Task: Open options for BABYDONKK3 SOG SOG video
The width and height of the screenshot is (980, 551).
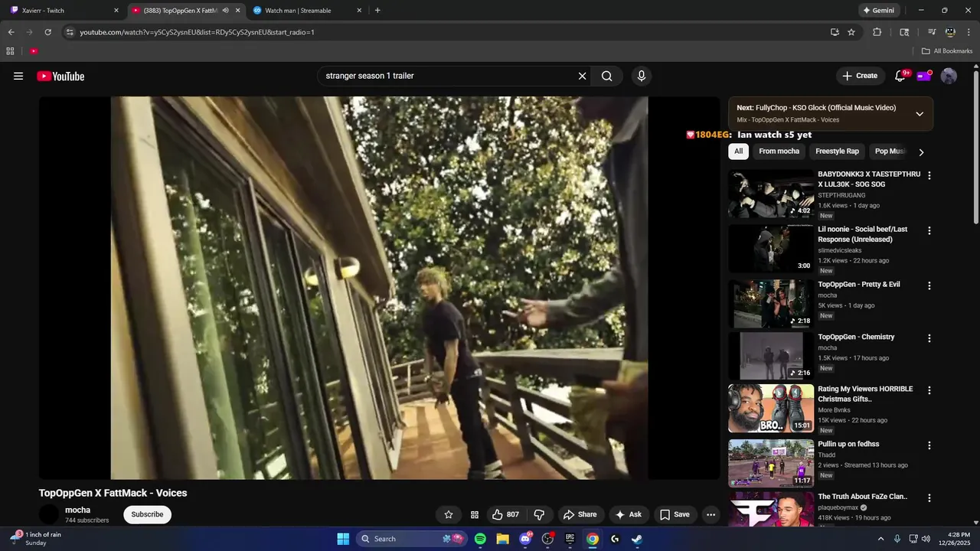Action: click(x=929, y=175)
